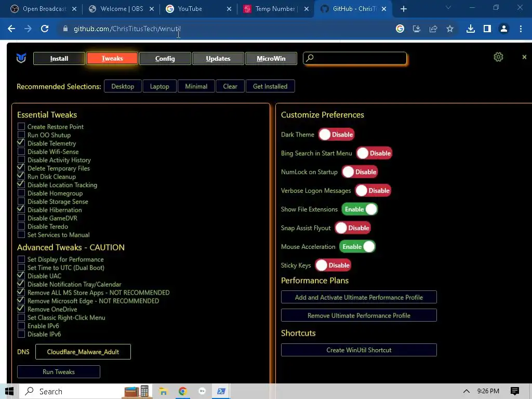Click the search magnifier icon in WinUtil
Image resolution: width=532 pixels, height=399 pixels.
click(x=310, y=58)
